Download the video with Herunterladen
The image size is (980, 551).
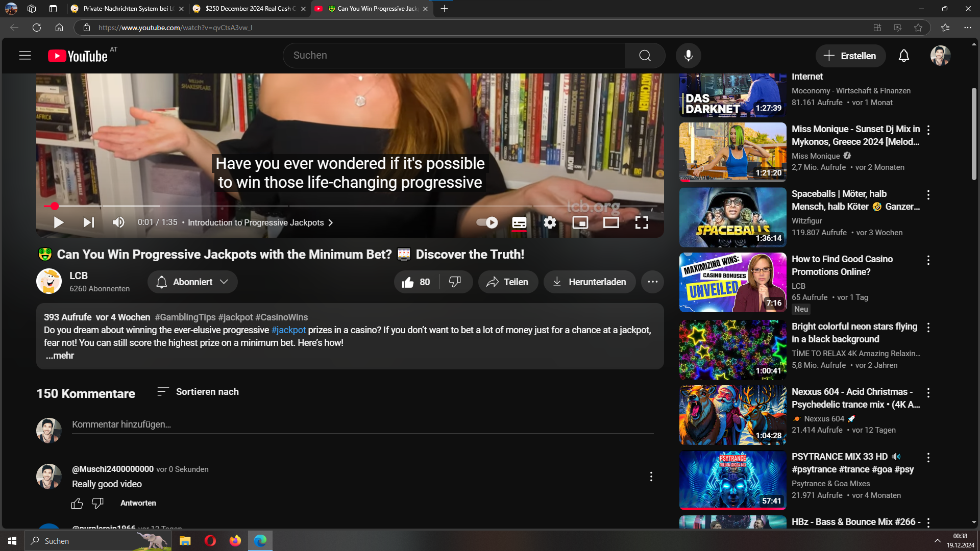click(x=590, y=282)
